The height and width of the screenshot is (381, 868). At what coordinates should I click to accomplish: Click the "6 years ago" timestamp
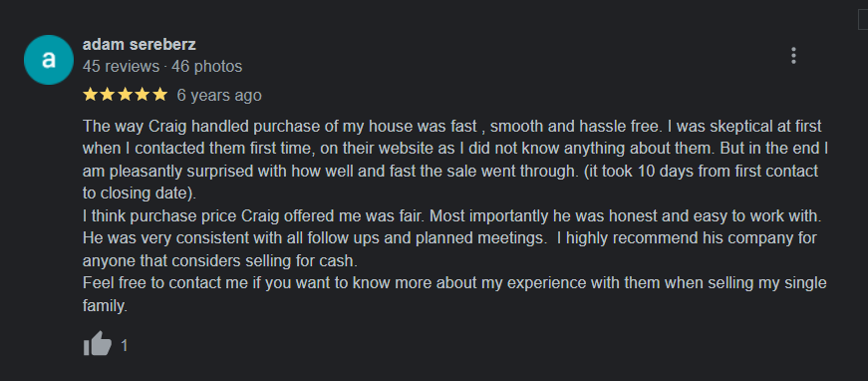[219, 96]
